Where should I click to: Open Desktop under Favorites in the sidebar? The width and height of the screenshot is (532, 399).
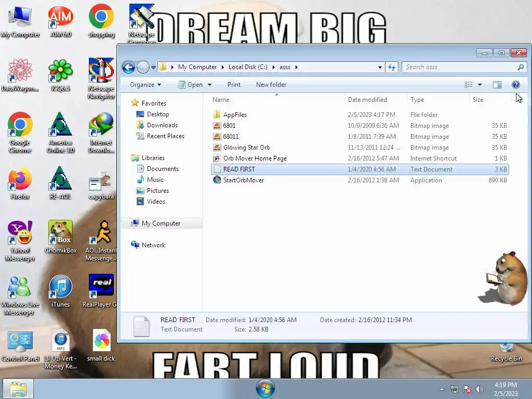[153, 114]
